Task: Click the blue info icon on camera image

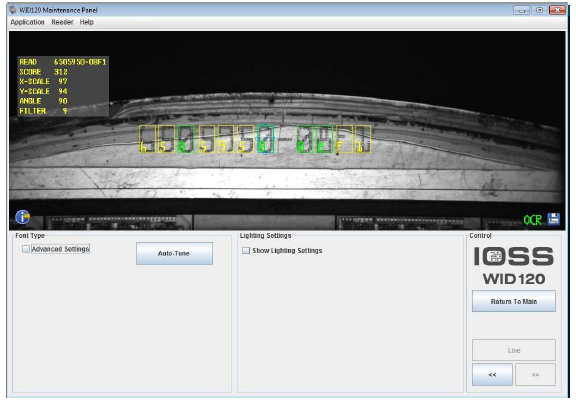Action: click(22, 217)
